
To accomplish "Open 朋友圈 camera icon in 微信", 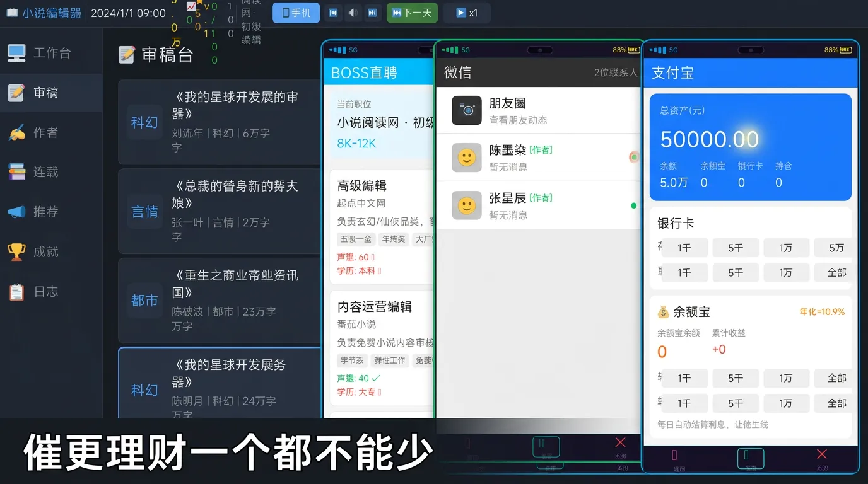I will 467,110.
